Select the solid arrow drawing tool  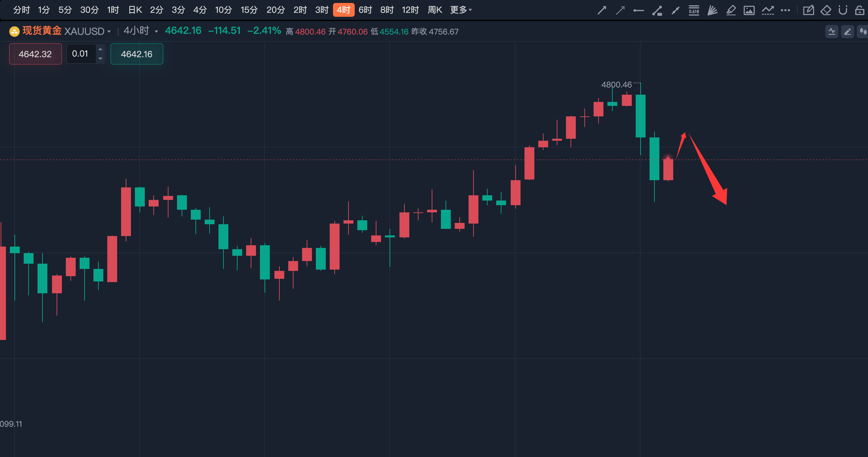point(601,10)
